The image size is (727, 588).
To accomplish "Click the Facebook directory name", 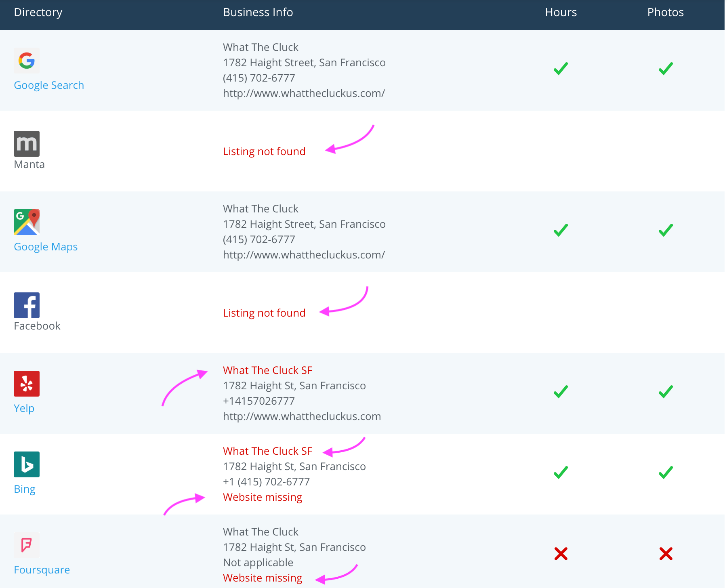I will [x=37, y=326].
